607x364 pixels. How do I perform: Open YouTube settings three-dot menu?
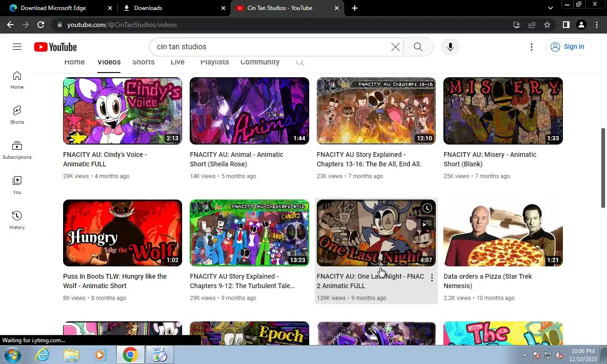532,47
